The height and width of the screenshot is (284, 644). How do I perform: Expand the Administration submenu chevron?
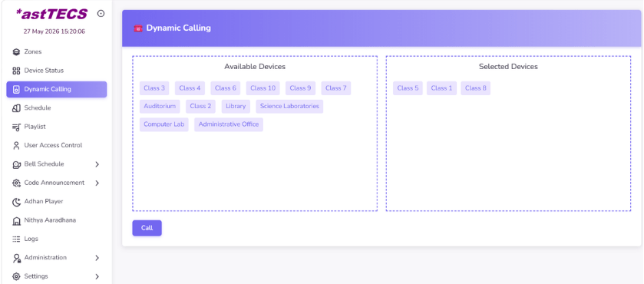[97, 258]
